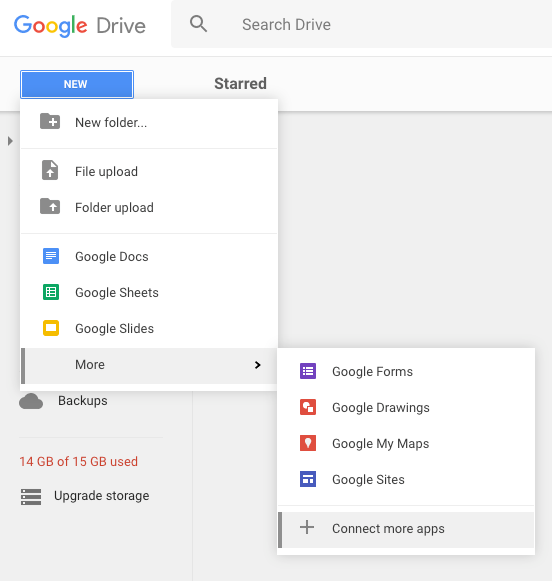Select Google Sites from submenu

click(406, 479)
